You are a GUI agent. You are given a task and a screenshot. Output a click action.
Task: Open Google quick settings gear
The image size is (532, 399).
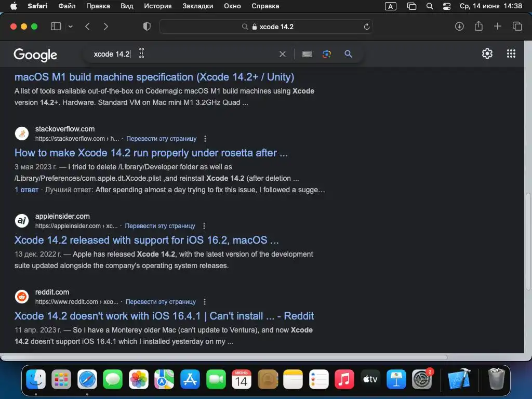tap(487, 54)
